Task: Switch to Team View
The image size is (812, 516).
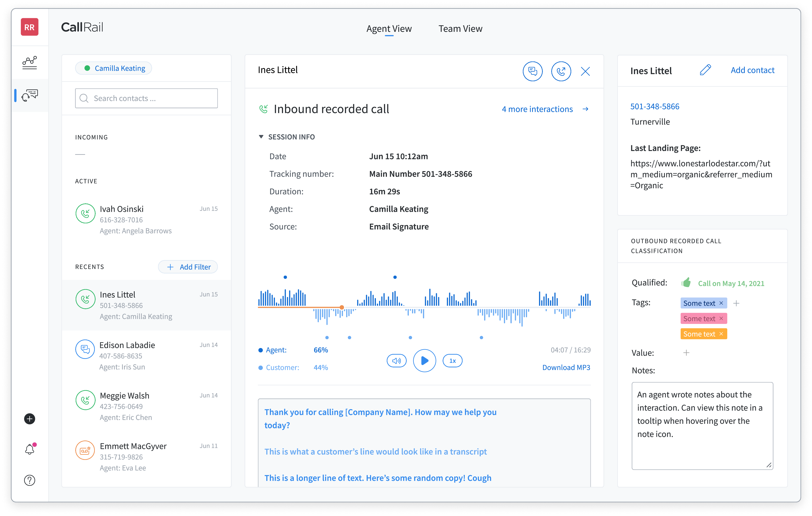Action: tap(460, 29)
